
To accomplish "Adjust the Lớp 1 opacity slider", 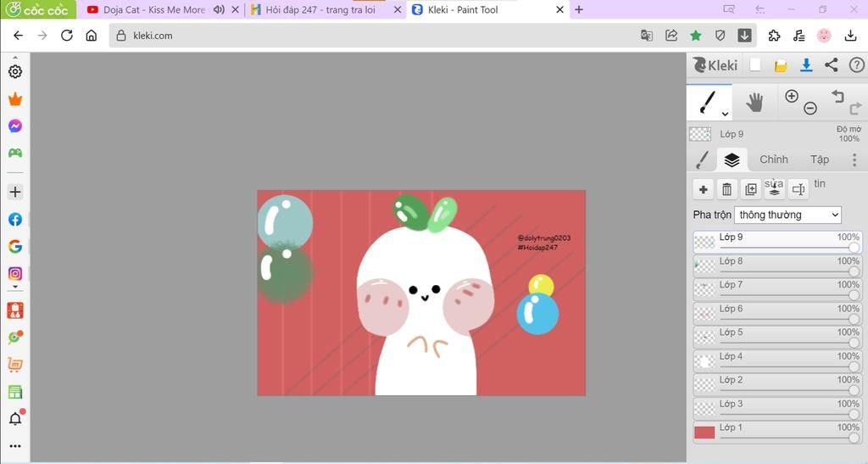I will tap(789, 438).
